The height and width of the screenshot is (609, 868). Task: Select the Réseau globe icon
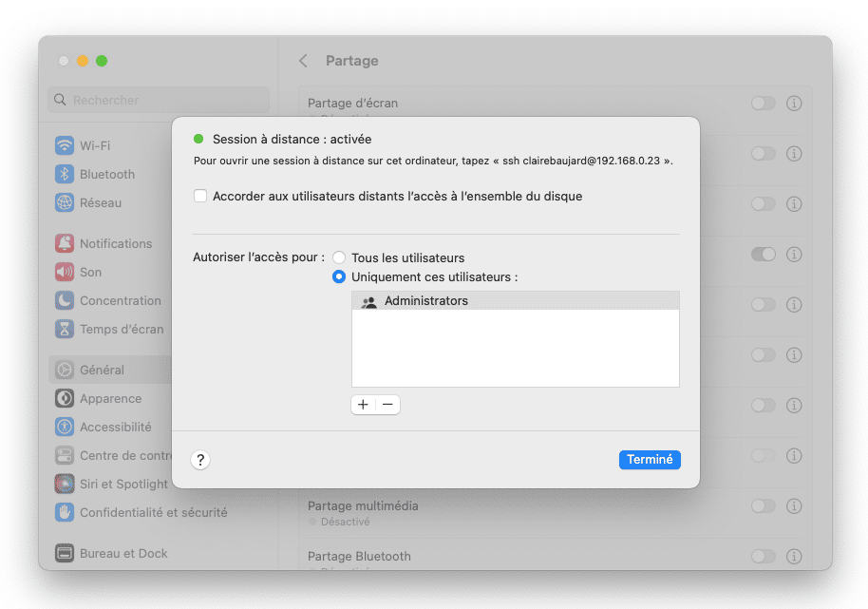coord(65,203)
